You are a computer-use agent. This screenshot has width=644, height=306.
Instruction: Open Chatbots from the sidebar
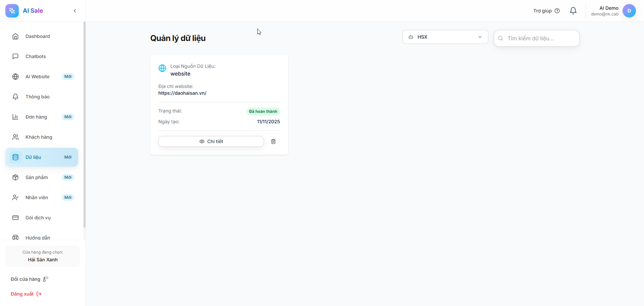coord(36,56)
